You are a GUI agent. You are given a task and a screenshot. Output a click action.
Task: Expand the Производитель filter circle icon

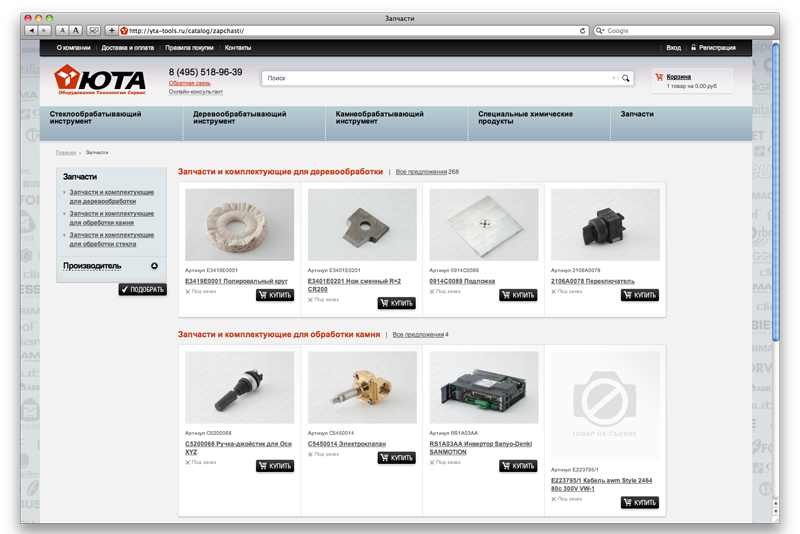(154, 266)
